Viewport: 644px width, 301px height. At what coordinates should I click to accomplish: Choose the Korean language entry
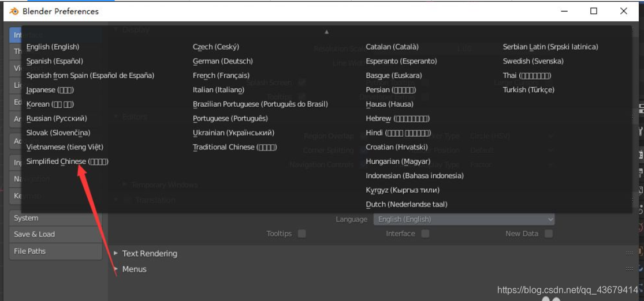pos(50,104)
